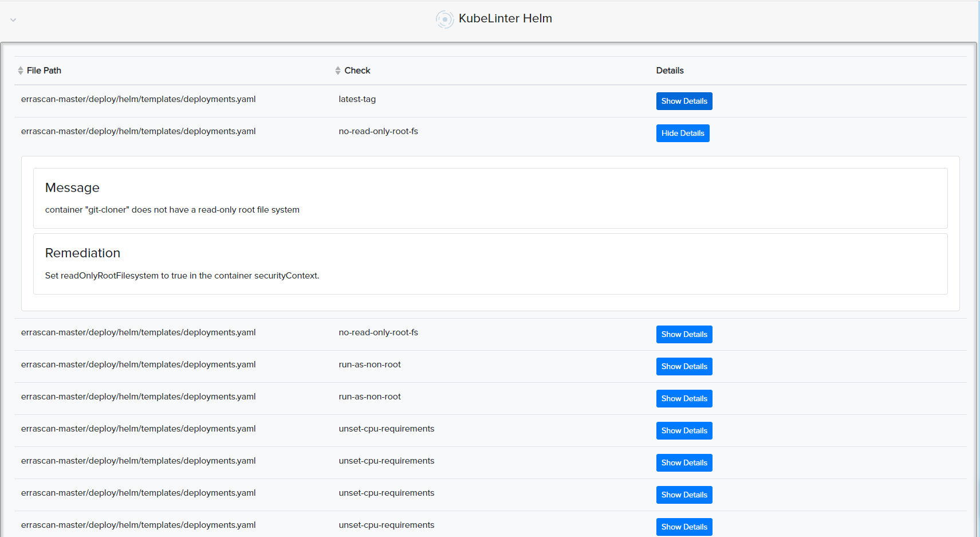Show details for the collapsed no-read-only-root-fs row
The image size is (980, 537).
point(684,334)
